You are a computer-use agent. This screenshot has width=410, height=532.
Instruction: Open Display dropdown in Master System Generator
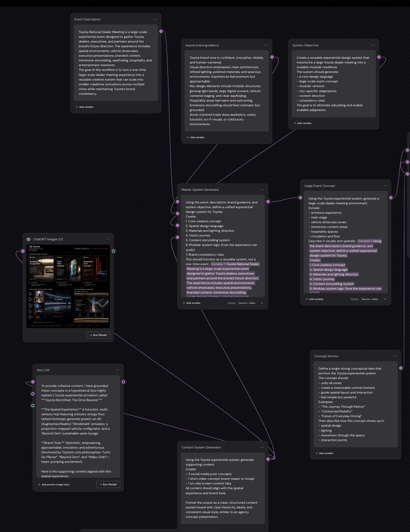point(251,303)
